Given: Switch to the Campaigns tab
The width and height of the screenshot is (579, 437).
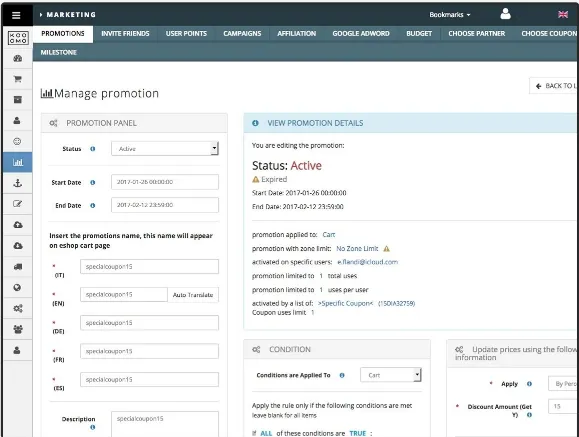Looking at the screenshot, I should tap(242, 34).
